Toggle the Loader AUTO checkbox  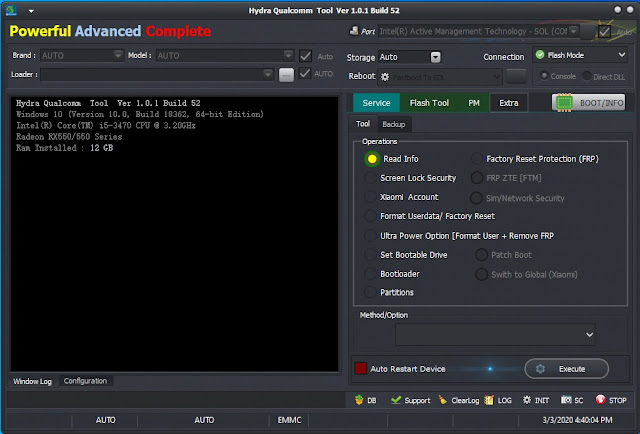[x=305, y=73]
